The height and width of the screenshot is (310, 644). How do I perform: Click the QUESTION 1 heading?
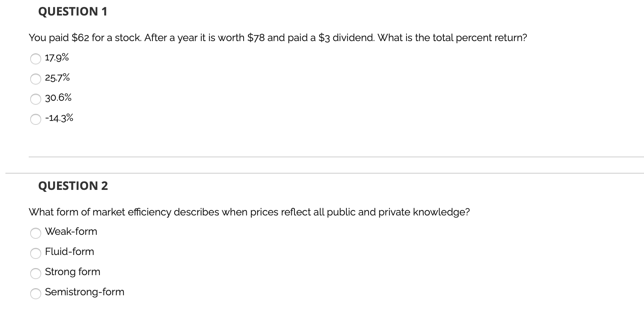[72, 12]
